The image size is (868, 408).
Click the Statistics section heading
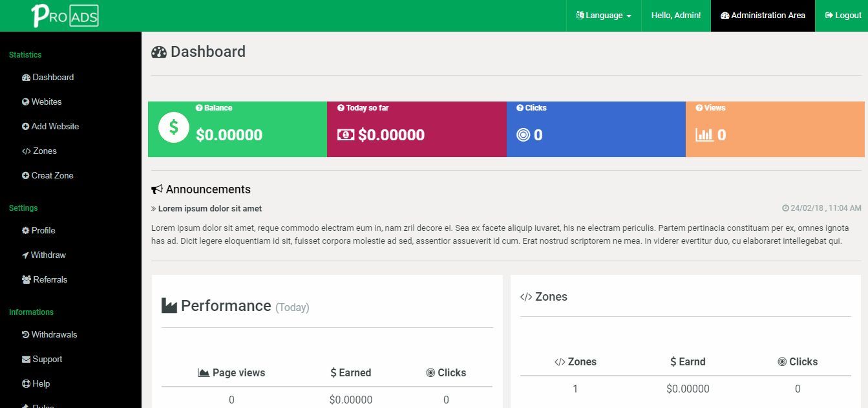(x=25, y=55)
